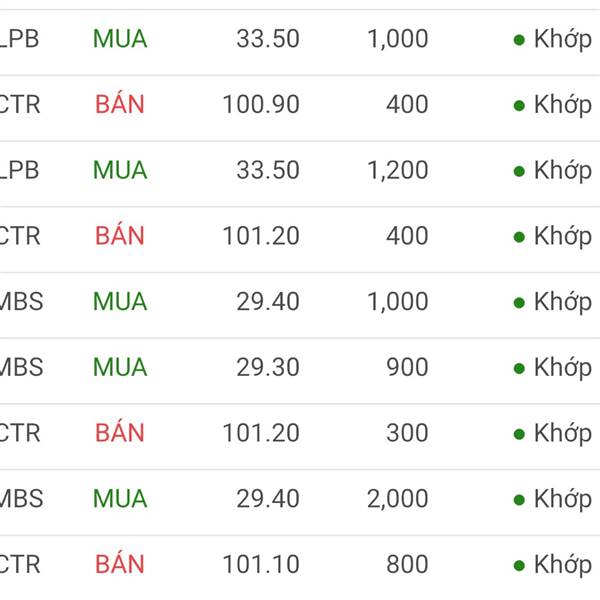Screen dimensions: 600x600
Task: Click green status dot on first LPB row
Action: [x=519, y=39]
